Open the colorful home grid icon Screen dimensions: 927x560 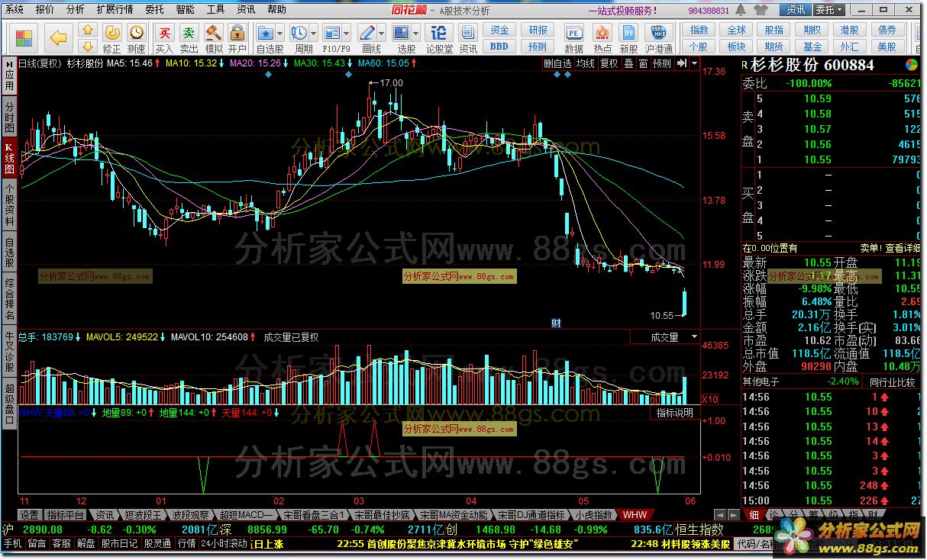(x=24, y=37)
